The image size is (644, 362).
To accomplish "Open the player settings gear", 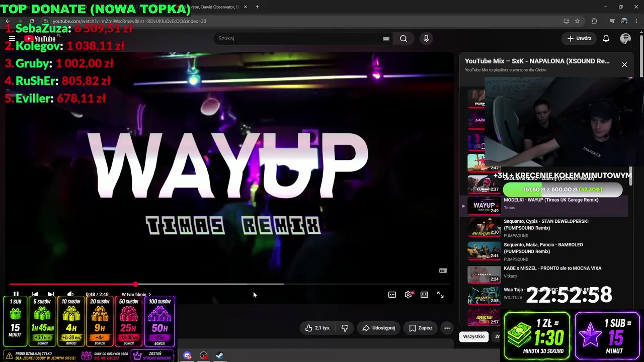I will pyautogui.click(x=408, y=295).
